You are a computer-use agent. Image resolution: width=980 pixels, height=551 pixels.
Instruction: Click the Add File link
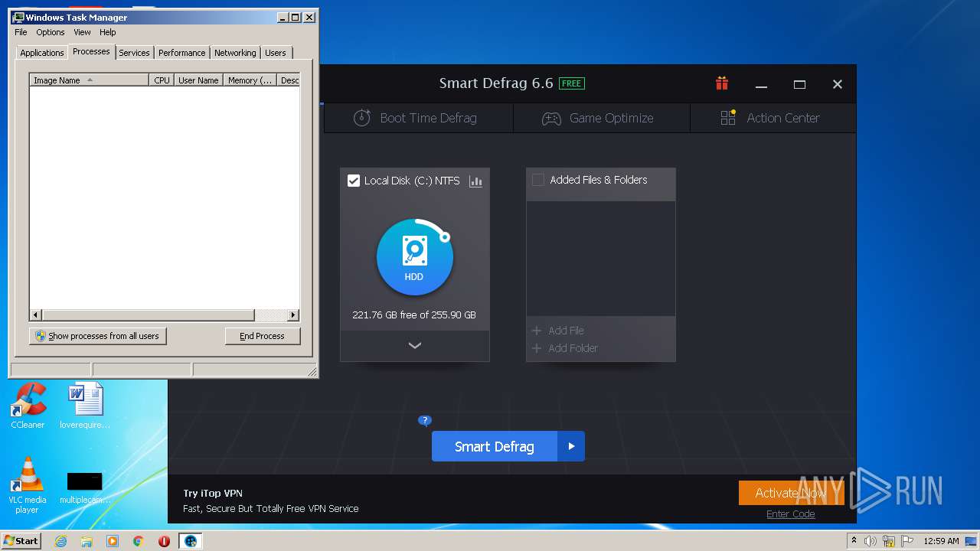[566, 331]
